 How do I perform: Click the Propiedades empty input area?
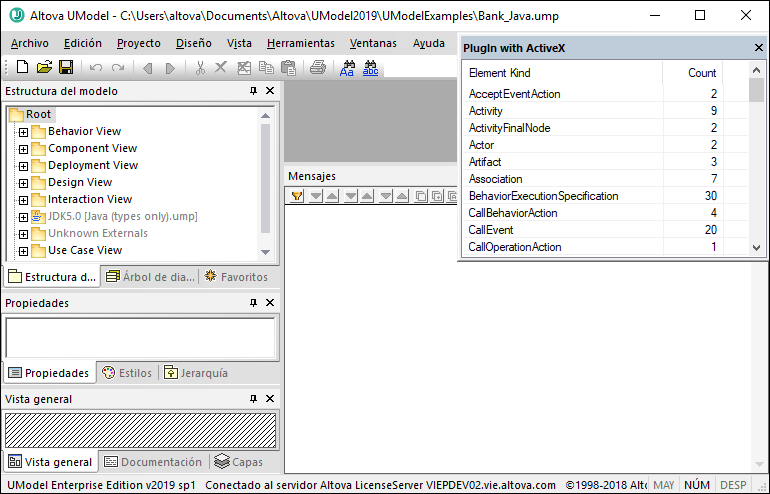tap(140, 338)
